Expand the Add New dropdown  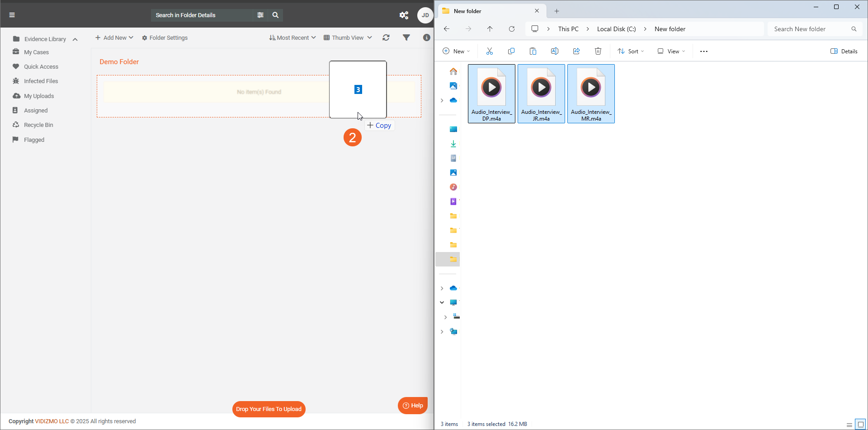click(x=114, y=38)
